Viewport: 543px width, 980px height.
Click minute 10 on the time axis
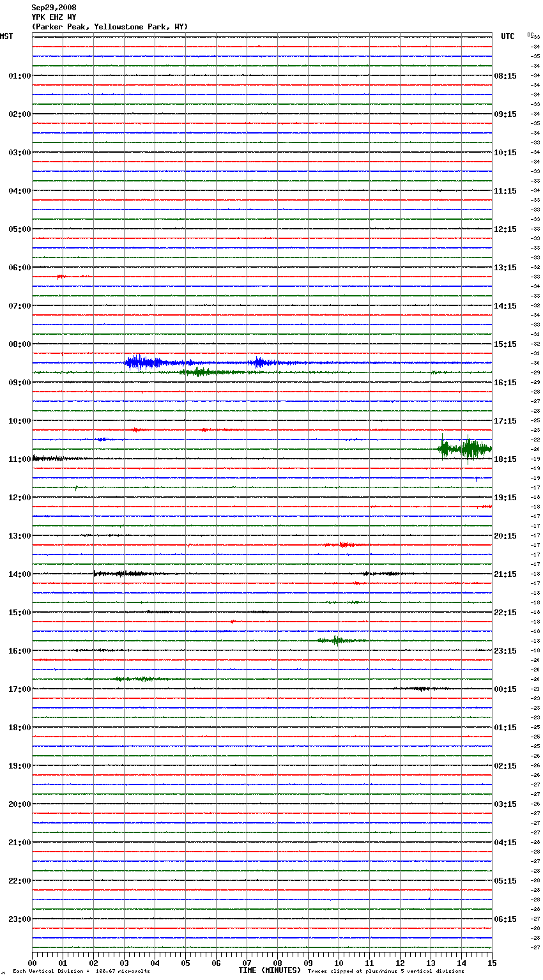(339, 963)
